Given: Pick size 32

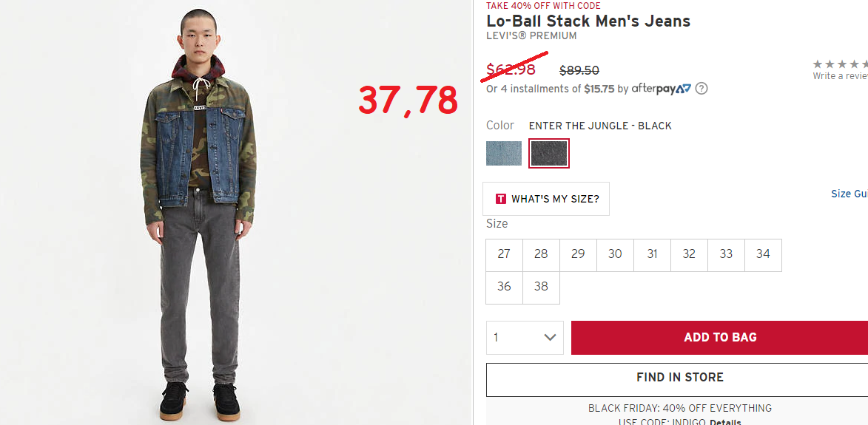Looking at the screenshot, I should coord(689,255).
